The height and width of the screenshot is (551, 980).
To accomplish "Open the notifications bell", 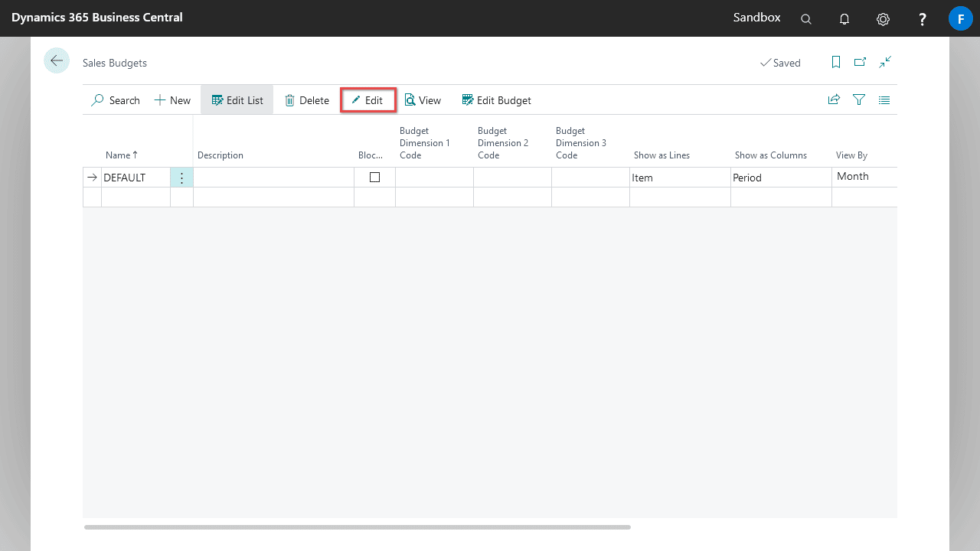I will 844,19.
